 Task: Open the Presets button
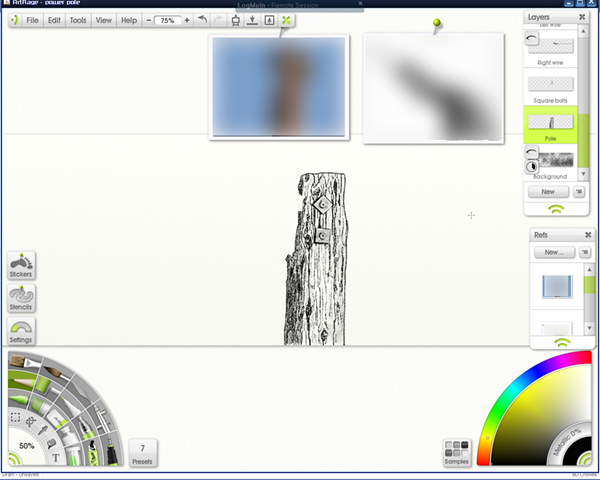142,453
